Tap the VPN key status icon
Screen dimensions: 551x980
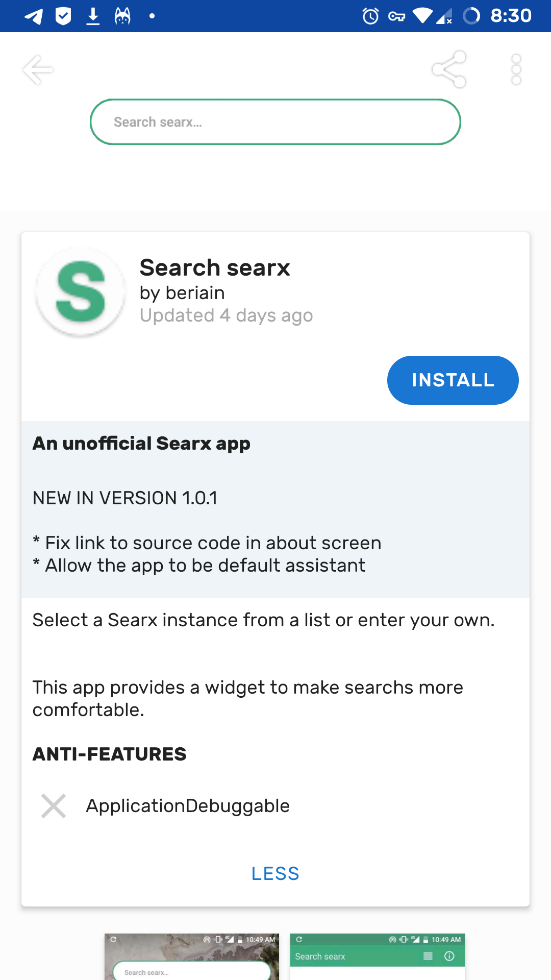pyautogui.click(x=396, y=16)
